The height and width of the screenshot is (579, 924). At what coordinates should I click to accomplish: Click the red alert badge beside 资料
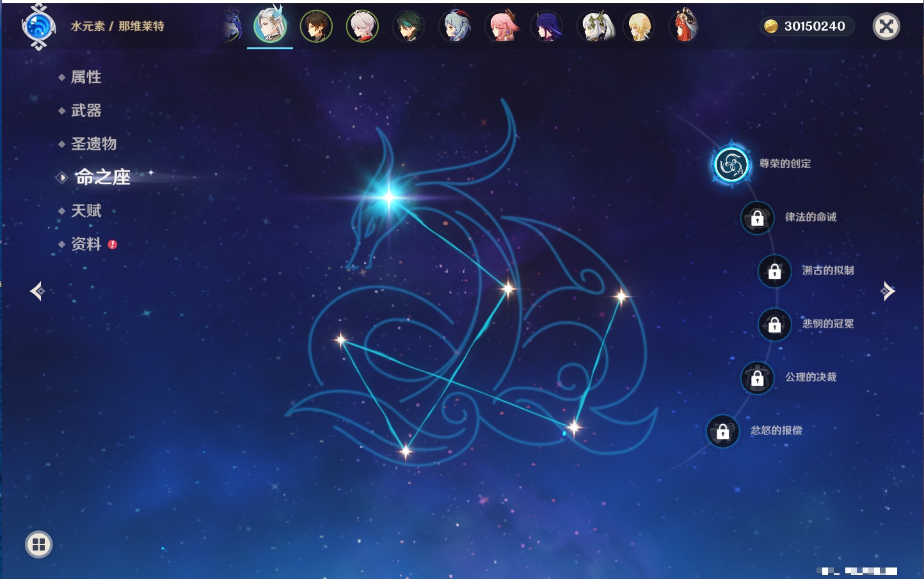(113, 244)
